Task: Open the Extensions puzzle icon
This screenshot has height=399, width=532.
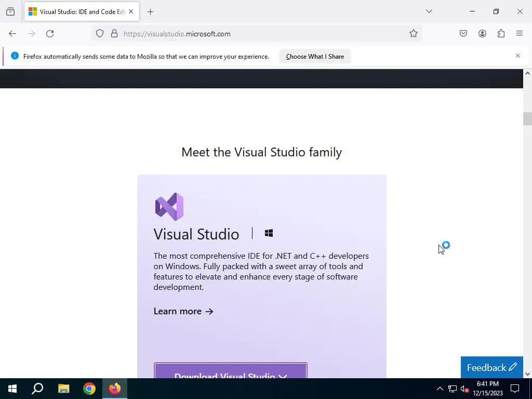Action: 501,34
